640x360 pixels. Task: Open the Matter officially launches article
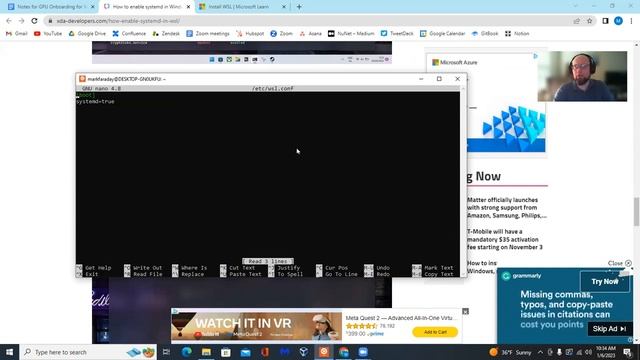(507, 207)
